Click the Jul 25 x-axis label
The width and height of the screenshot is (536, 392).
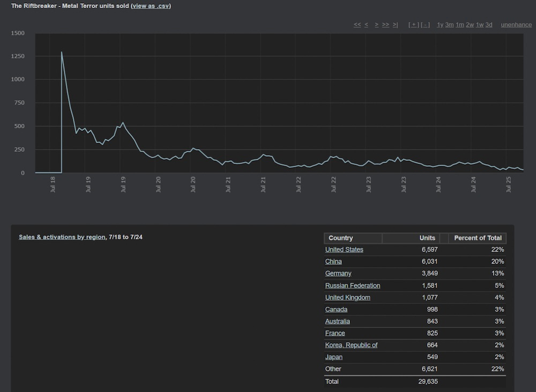509,184
